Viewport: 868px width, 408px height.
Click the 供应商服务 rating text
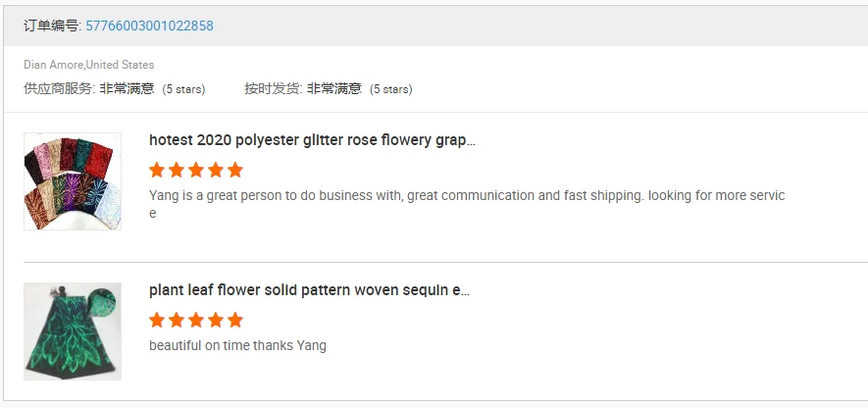coord(114,88)
